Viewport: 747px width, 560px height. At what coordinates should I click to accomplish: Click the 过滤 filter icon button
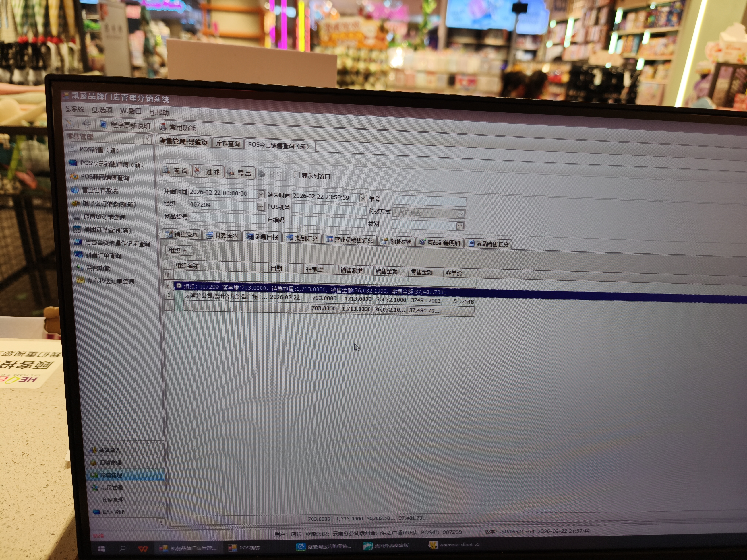coord(208,172)
